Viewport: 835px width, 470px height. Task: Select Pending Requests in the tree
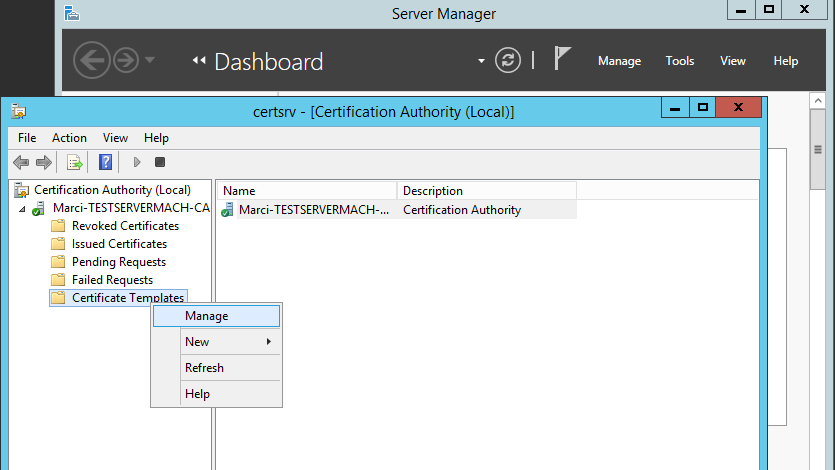tap(119, 262)
